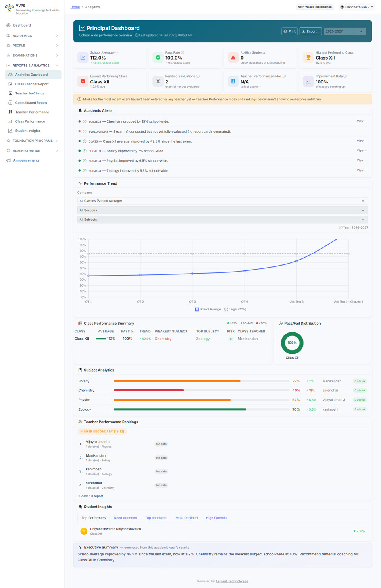Screen dimensions: 381x588
Task: Collapse Reports & Analytics section
Action: point(32,66)
